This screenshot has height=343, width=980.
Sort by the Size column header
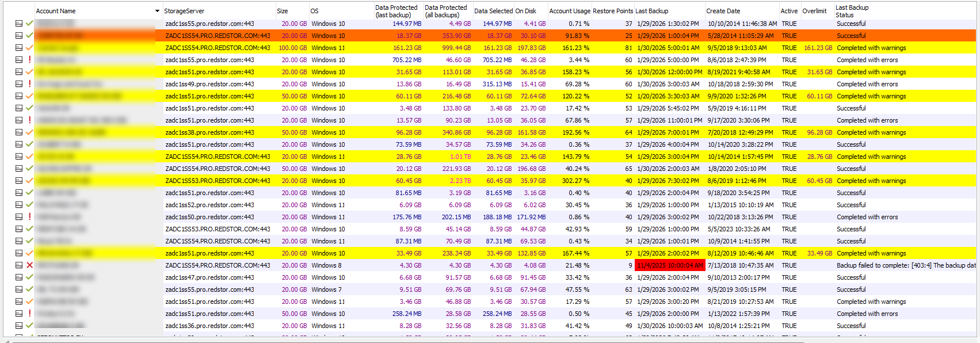click(x=283, y=11)
